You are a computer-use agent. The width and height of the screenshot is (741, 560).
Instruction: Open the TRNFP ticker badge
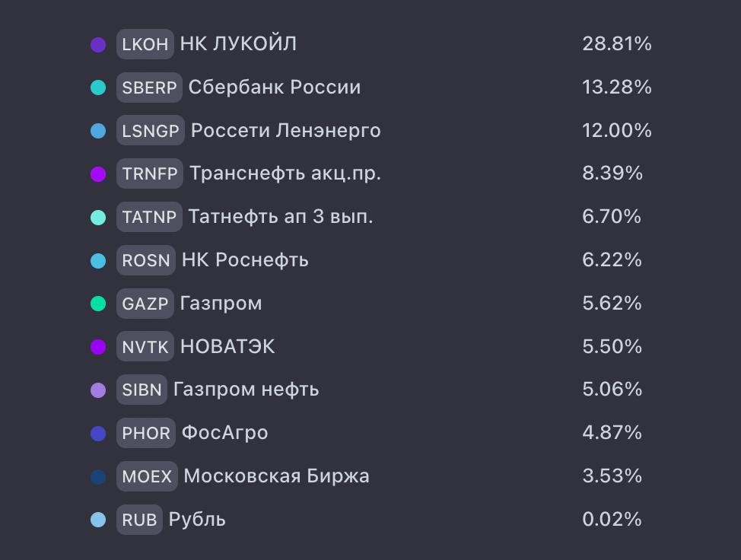pos(150,173)
